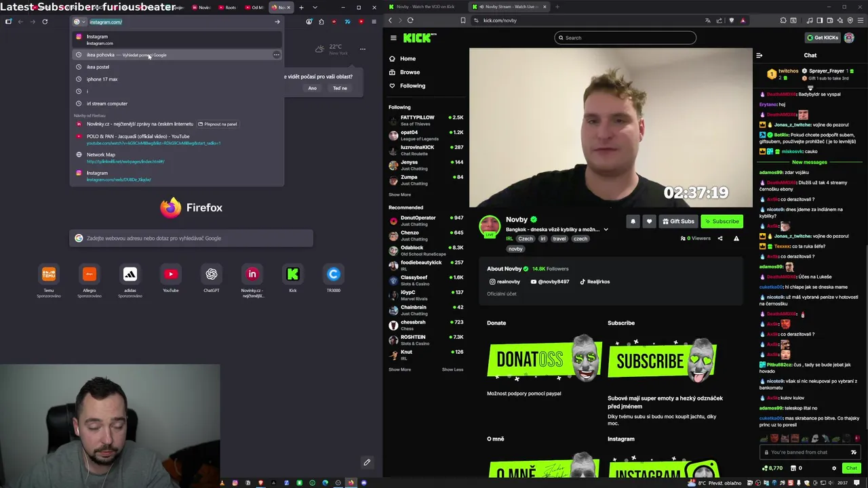This screenshot has width=868, height=488.
Task: Click the share icon beside Viewers
Action: click(x=720, y=239)
